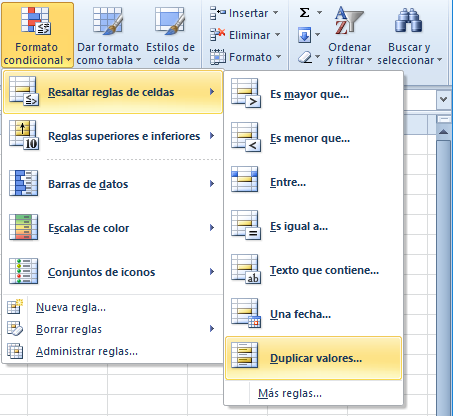The height and width of the screenshot is (416, 453).
Task: Click the Eliminar cells icon
Action: [x=218, y=35]
